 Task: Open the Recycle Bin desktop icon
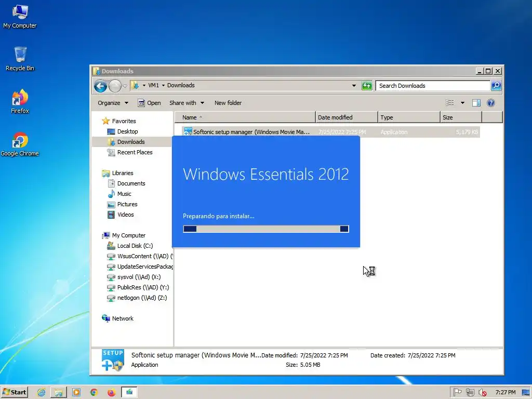tap(20, 58)
